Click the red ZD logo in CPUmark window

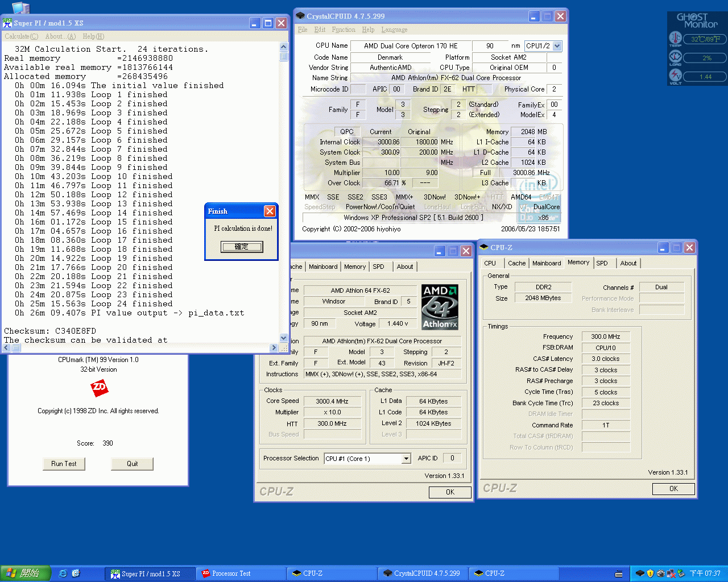(99, 388)
